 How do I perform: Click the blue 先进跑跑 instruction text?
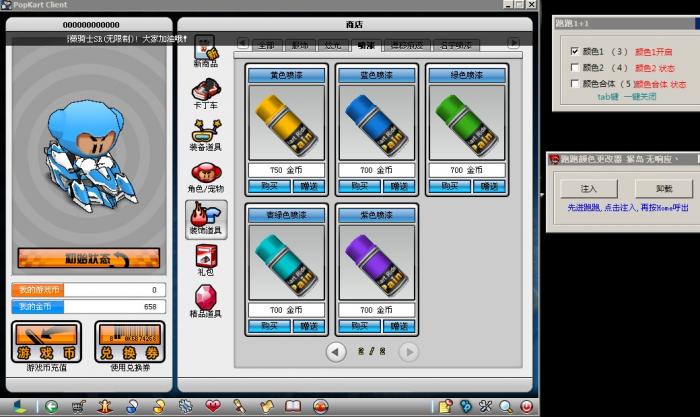[x=628, y=208]
